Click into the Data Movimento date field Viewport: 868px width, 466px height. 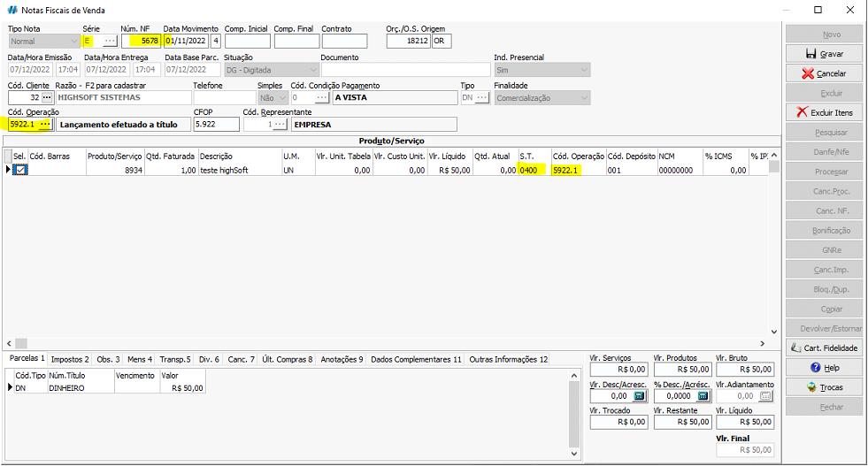coord(186,41)
